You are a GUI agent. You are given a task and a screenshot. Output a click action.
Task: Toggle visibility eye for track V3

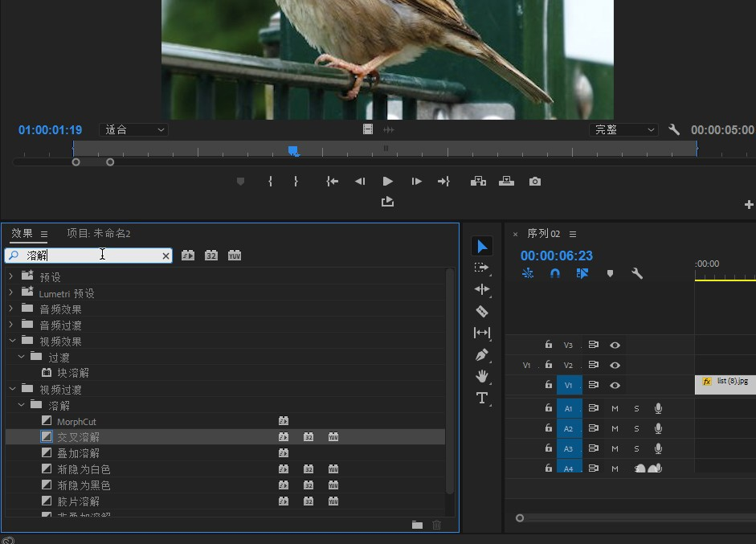coord(615,346)
